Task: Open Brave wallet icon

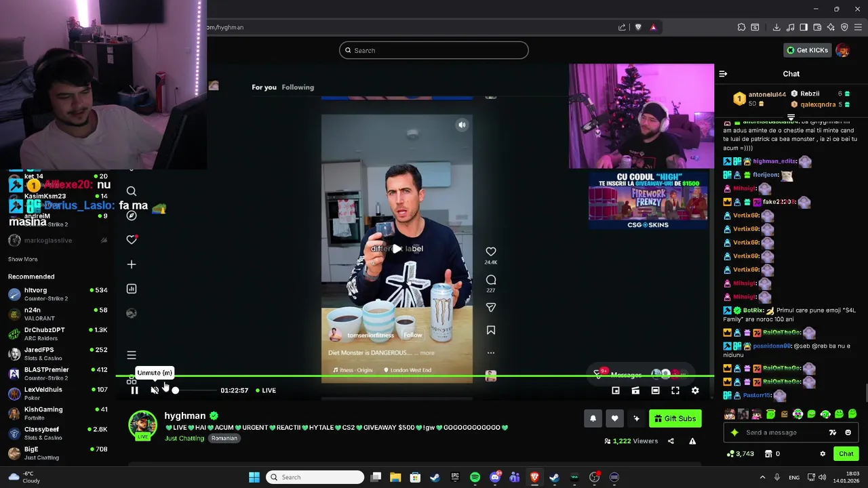Action: 817,27
